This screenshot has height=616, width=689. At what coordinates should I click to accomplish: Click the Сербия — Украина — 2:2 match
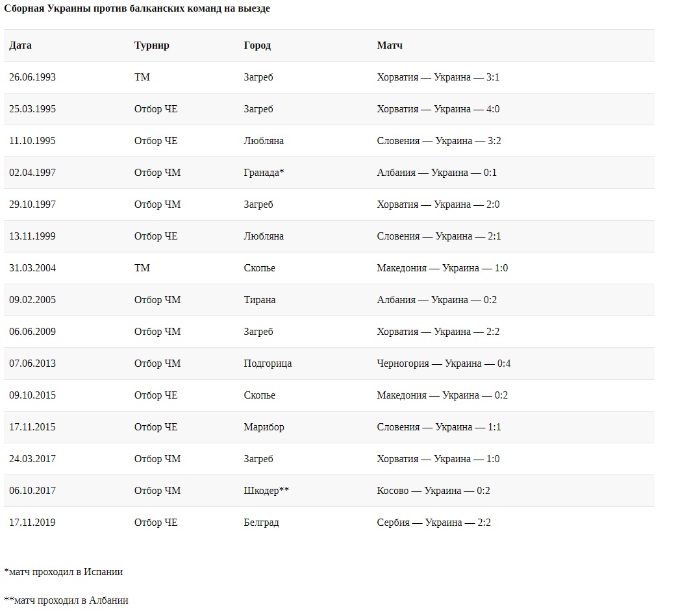[x=434, y=523]
